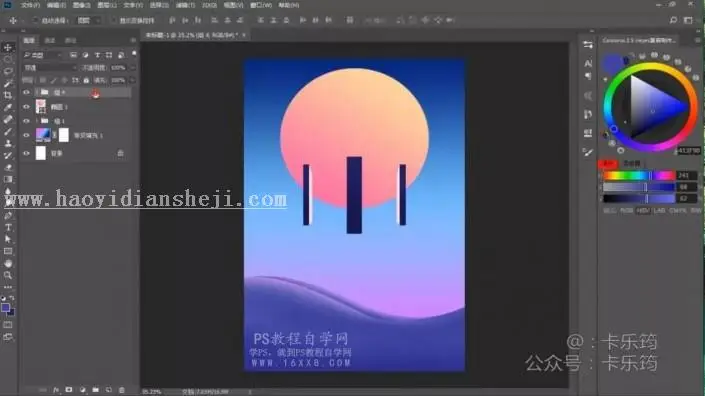Click the foreground color swatch in toolbox
This screenshot has width=705, height=396.
pyautogui.click(x=5, y=308)
